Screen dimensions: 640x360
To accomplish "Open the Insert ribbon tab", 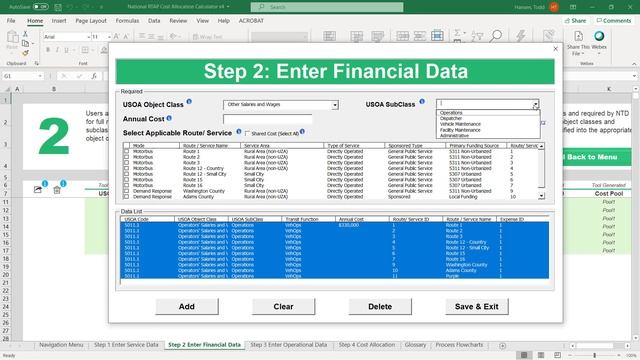I will (x=59, y=20).
